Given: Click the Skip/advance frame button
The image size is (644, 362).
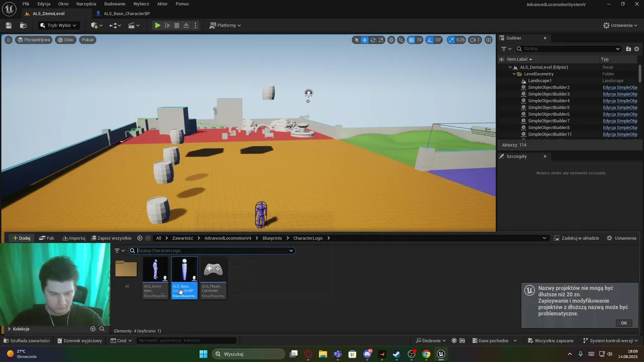Looking at the screenshot, I should coord(168,25).
